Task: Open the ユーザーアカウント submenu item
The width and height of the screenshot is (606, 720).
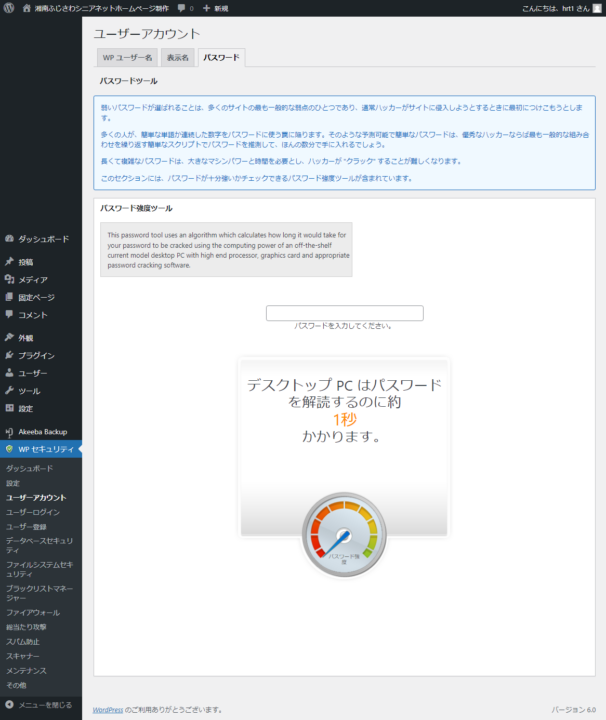Action: pos(36,497)
